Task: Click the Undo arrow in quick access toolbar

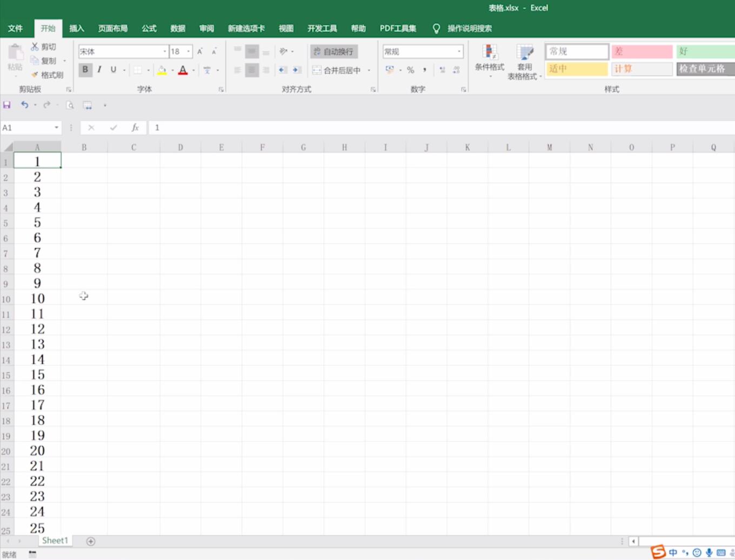Action: pyautogui.click(x=24, y=105)
